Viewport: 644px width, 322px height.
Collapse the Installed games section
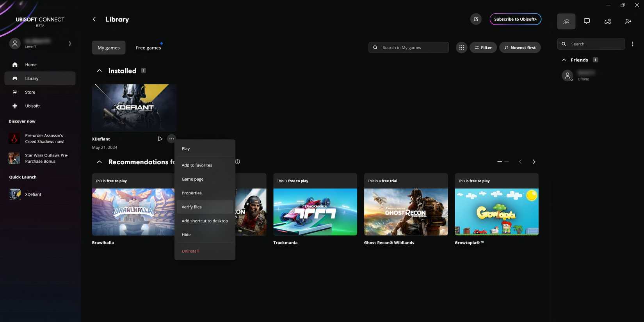(x=100, y=71)
